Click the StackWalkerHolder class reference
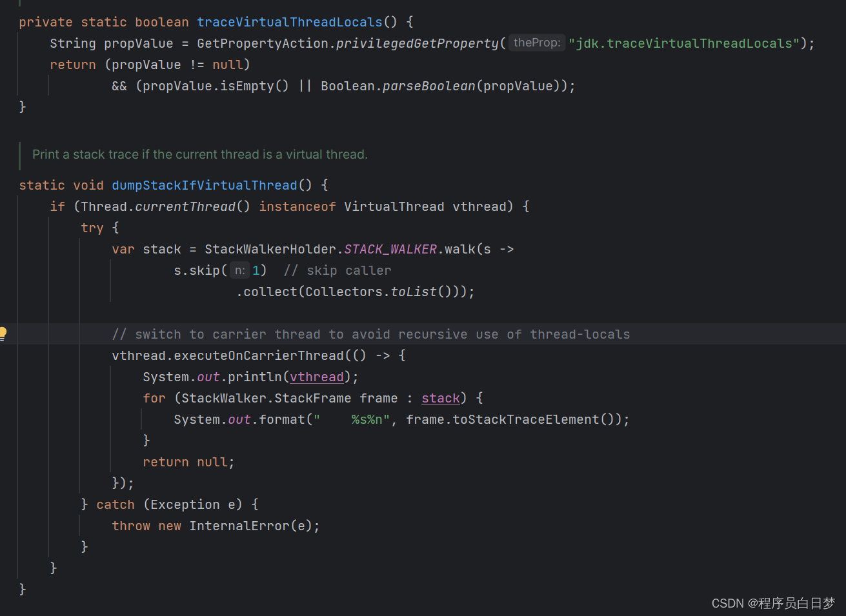846x616 pixels. point(270,249)
